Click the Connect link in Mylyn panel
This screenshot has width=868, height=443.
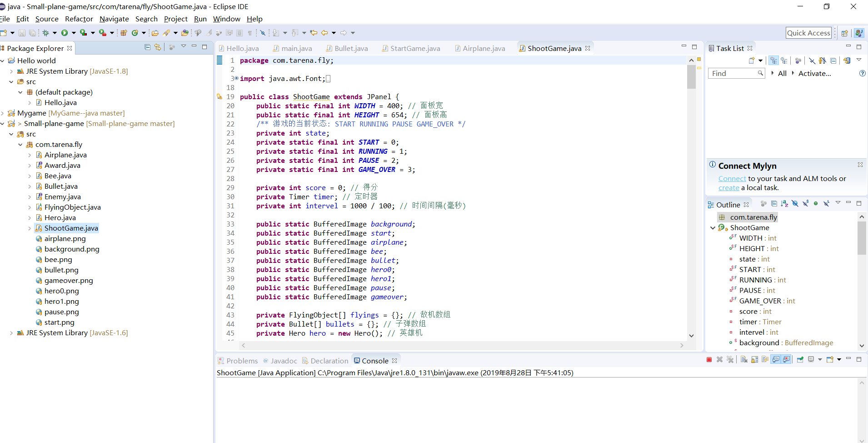coord(732,179)
